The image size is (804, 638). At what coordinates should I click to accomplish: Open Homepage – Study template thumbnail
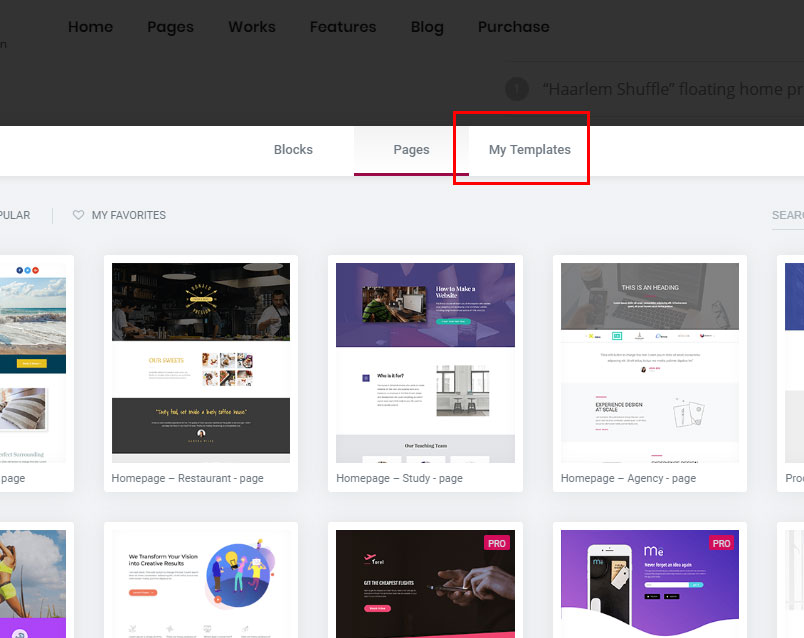(426, 363)
